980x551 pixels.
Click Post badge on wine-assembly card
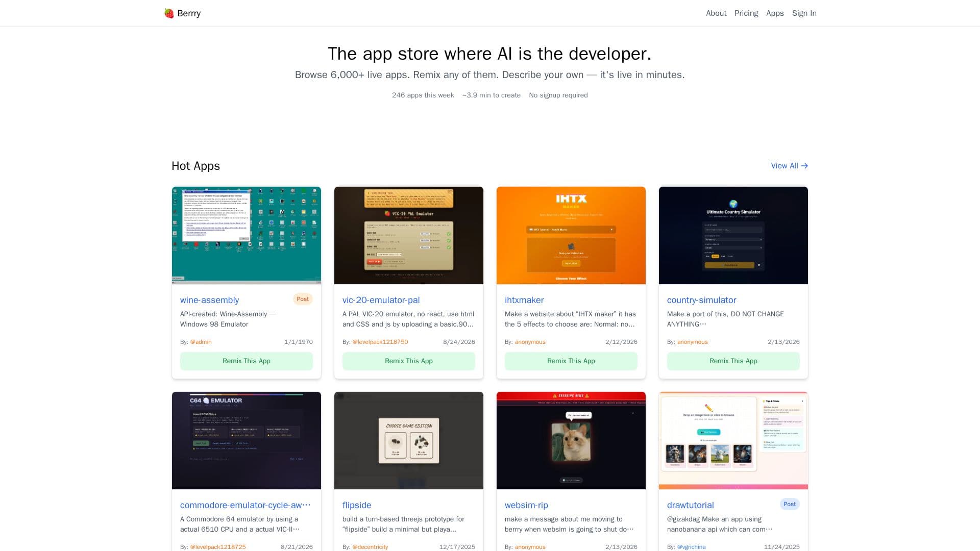[x=303, y=299]
